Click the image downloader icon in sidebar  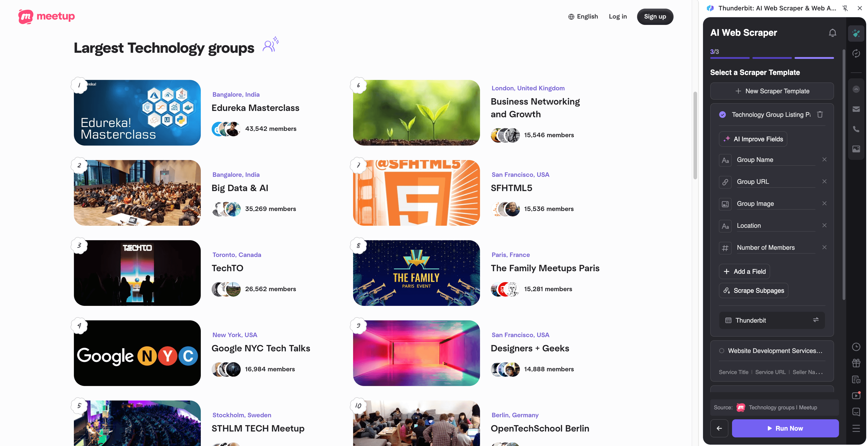click(x=856, y=149)
